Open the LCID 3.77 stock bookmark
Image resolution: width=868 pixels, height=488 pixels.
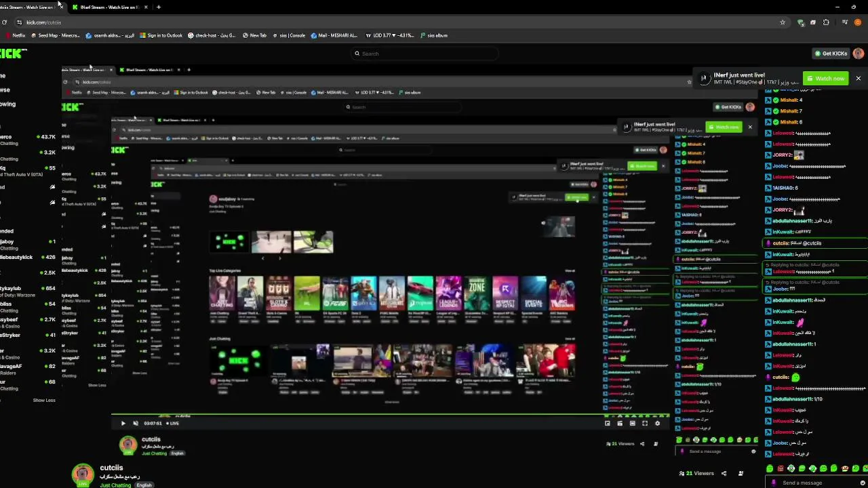[x=390, y=35]
